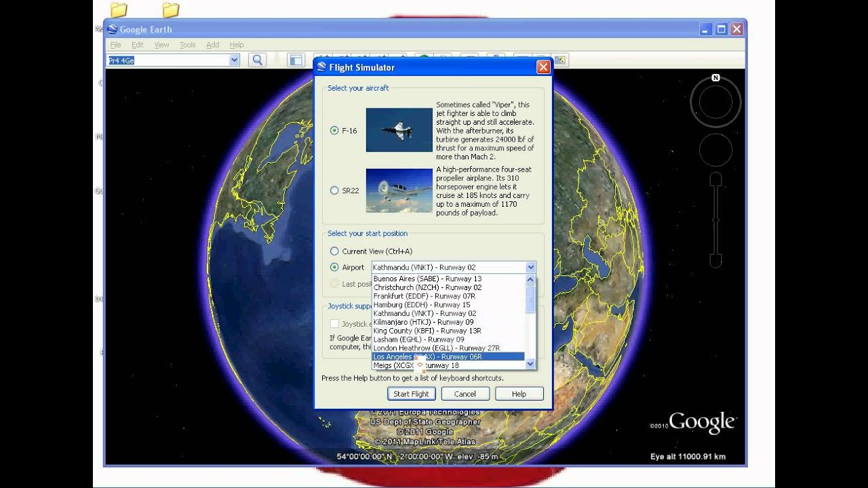Screen dimensions: 868x488
Task: Click the airport combo box showing Kathmandu
Action: click(453, 267)
